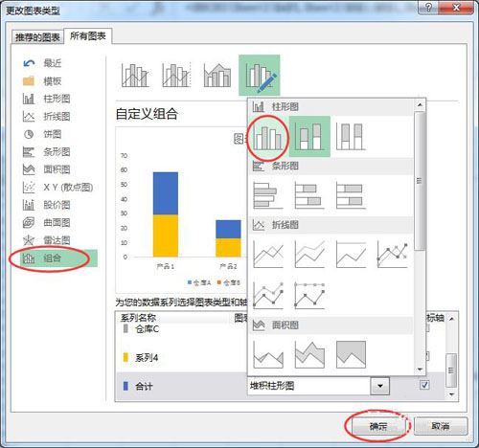Viewport: 479px width, 448px height.
Task: Select stacked area-clustered column combo icon
Action: point(217,76)
